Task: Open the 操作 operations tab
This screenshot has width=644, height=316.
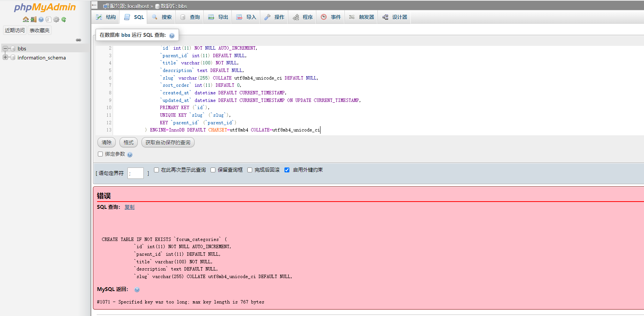Action: point(274,17)
